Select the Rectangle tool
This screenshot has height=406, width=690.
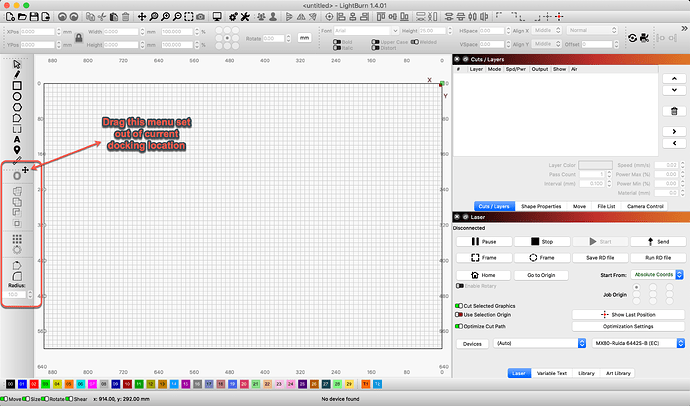(17, 85)
